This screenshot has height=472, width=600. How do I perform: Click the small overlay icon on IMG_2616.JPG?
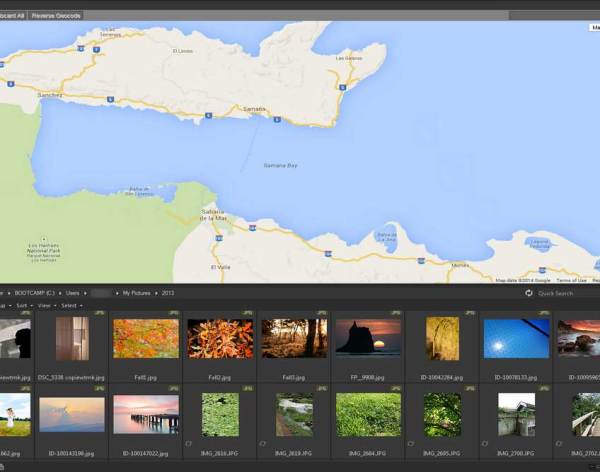[x=188, y=444]
